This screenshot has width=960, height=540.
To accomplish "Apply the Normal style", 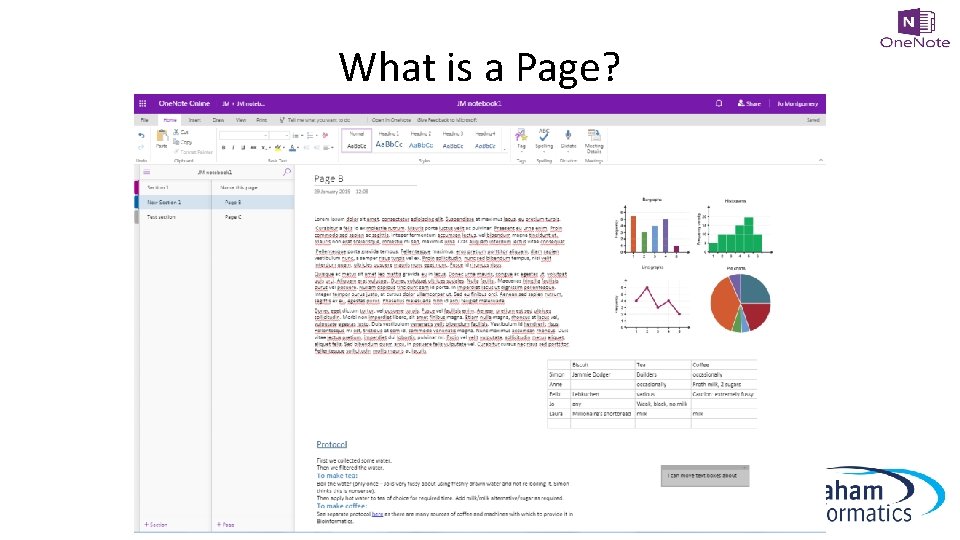I will click(356, 140).
